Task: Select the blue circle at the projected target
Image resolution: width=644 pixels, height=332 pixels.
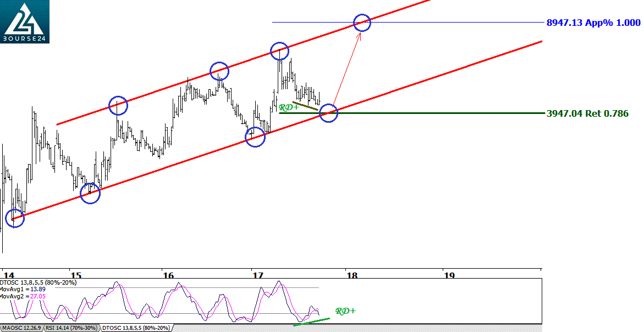Action: click(362, 23)
